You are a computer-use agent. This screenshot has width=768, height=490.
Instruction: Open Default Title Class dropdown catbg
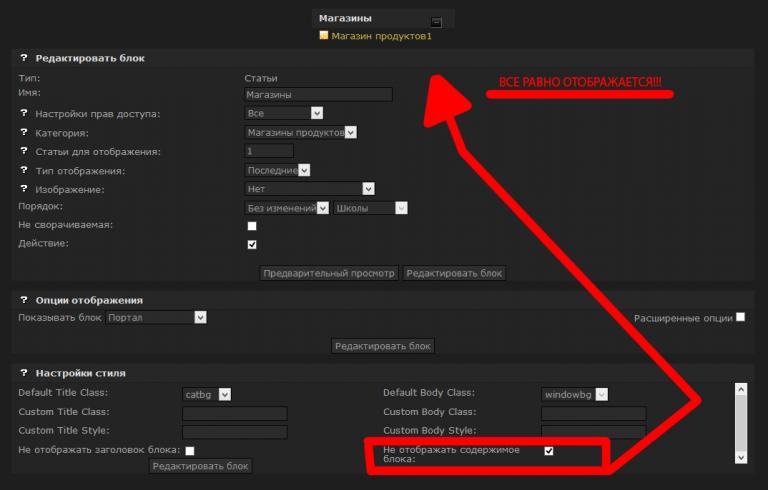207,394
